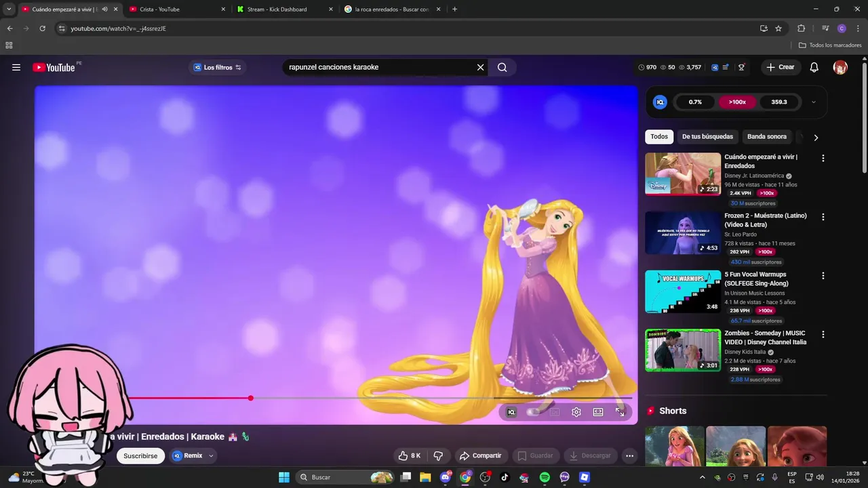Click the Crear button
This screenshot has width=868, height=488.
[781, 67]
